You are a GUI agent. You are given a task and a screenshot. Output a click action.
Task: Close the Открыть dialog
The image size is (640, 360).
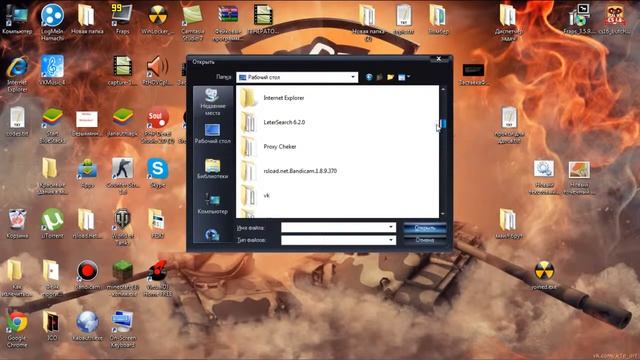tap(439, 59)
